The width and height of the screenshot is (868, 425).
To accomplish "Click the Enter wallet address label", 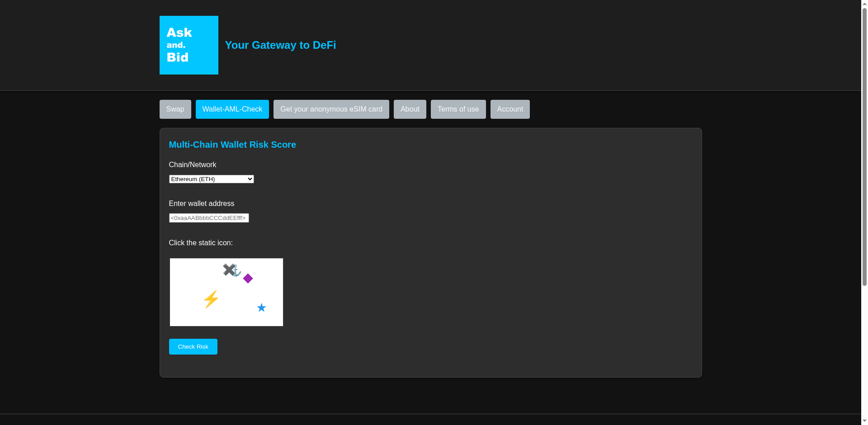I will (202, 204).
